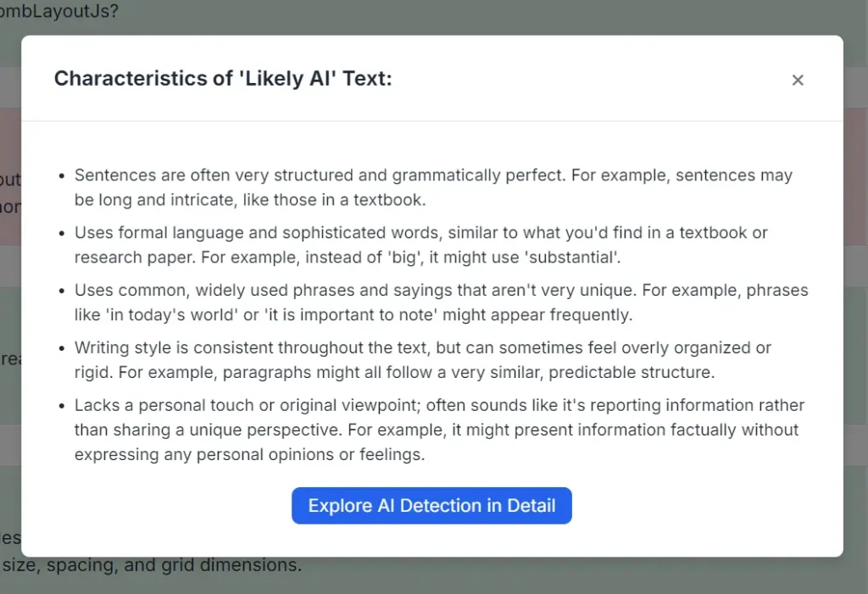
Task: Close the 'Likely AI' characteristics dialog
Action: [x=798, y=80]
